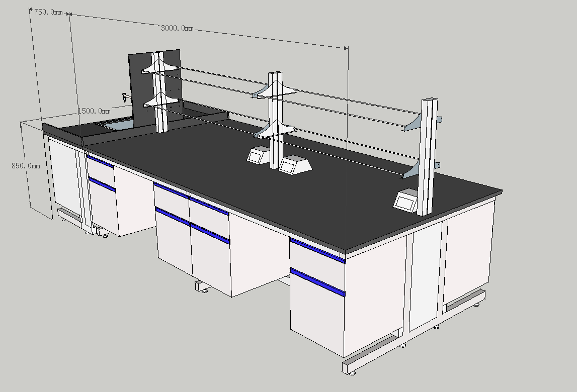The height and width of the screenshot is (392, 577).
Task: Click the sink basin at the bench end
Action: (115, 124)
